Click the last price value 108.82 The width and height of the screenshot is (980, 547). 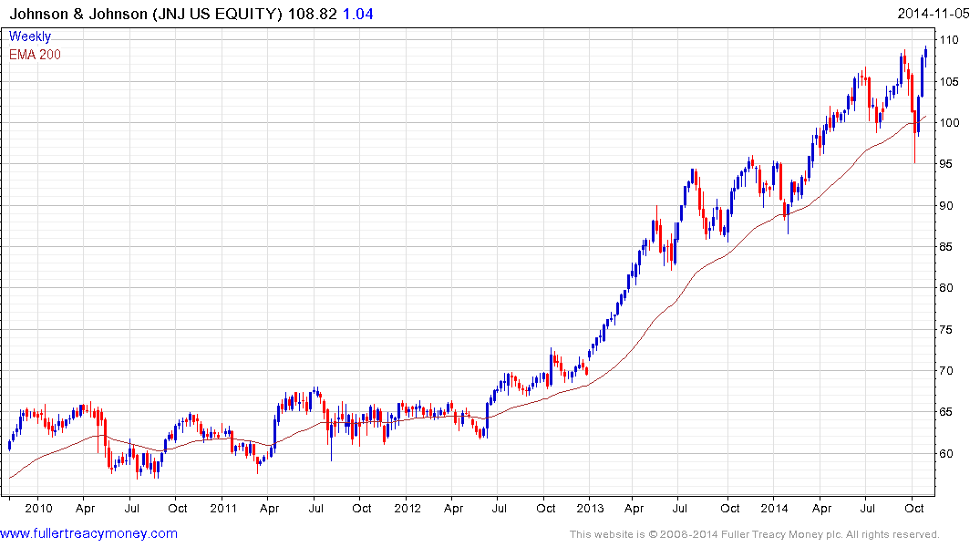pyautogui.click(x=313, y=14)
